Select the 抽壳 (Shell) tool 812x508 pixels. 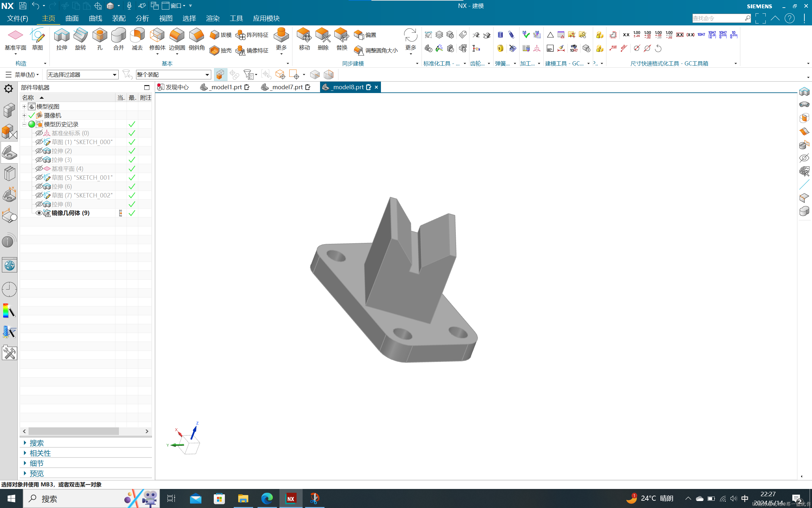(x=220, y=50)
